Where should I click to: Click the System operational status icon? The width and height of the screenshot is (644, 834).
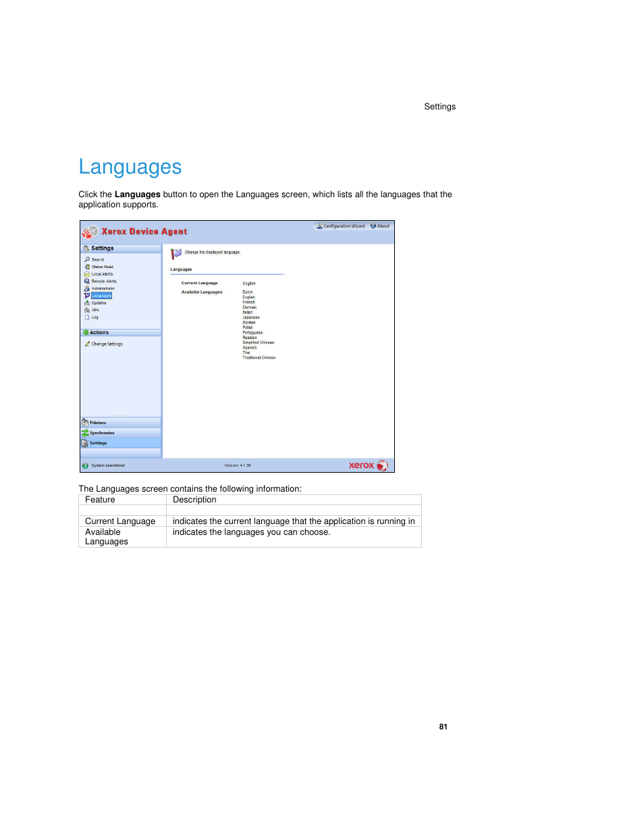click(85, 465)
